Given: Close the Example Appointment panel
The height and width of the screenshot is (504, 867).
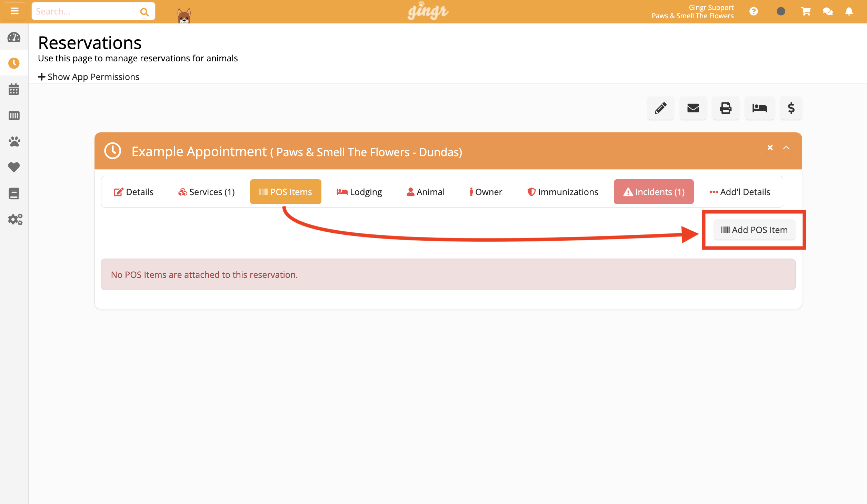Looking at the screenshot, I should [x=770, y=148].
